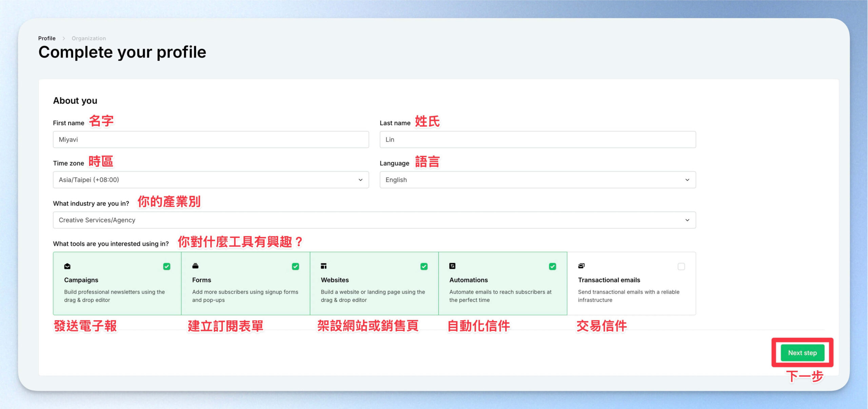The image size is (868, 409).
Task: Click the "About you" section heading
Action: point(75,101)
